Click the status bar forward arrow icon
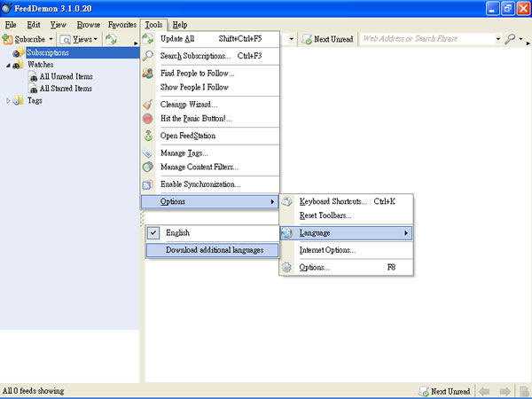 [505, 391]
